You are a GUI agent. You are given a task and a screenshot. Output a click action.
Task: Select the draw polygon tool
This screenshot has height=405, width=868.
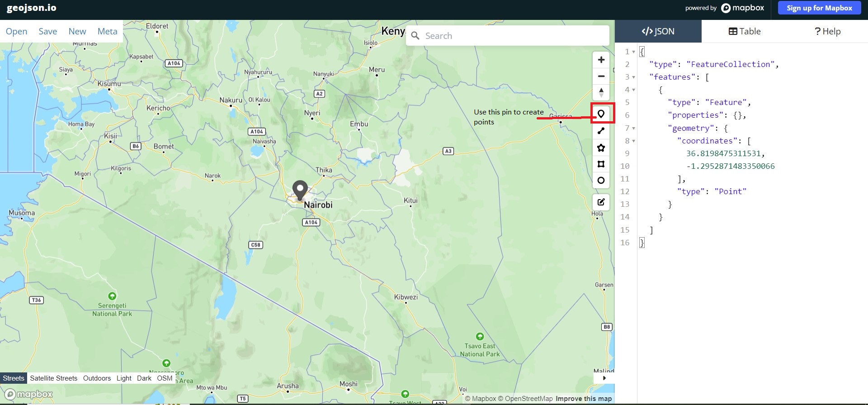click(601, 148)
